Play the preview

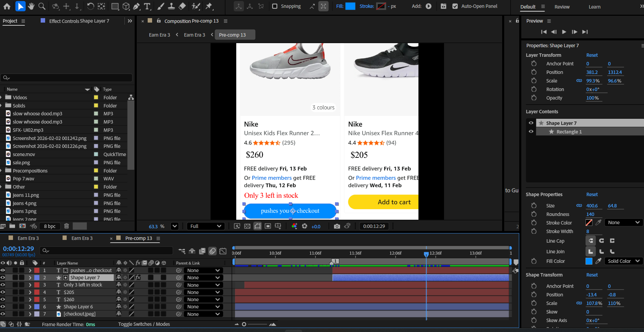(x=564, y=32)
